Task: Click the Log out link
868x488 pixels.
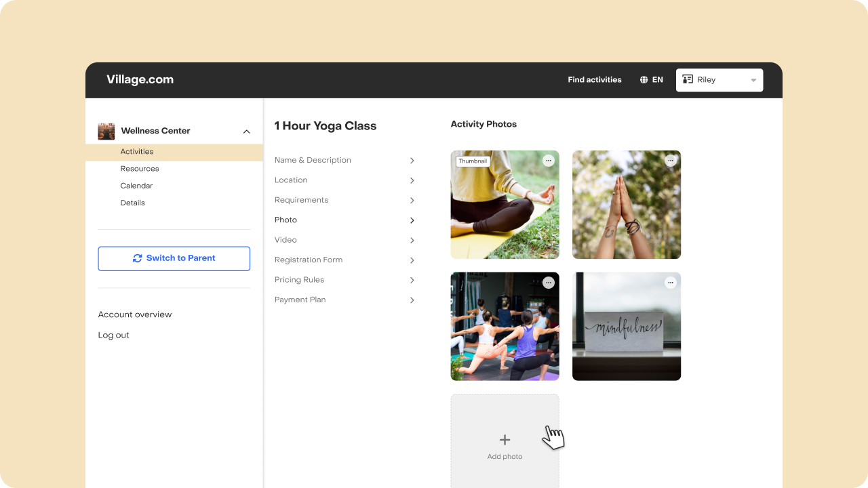Action: pos(113,335)
